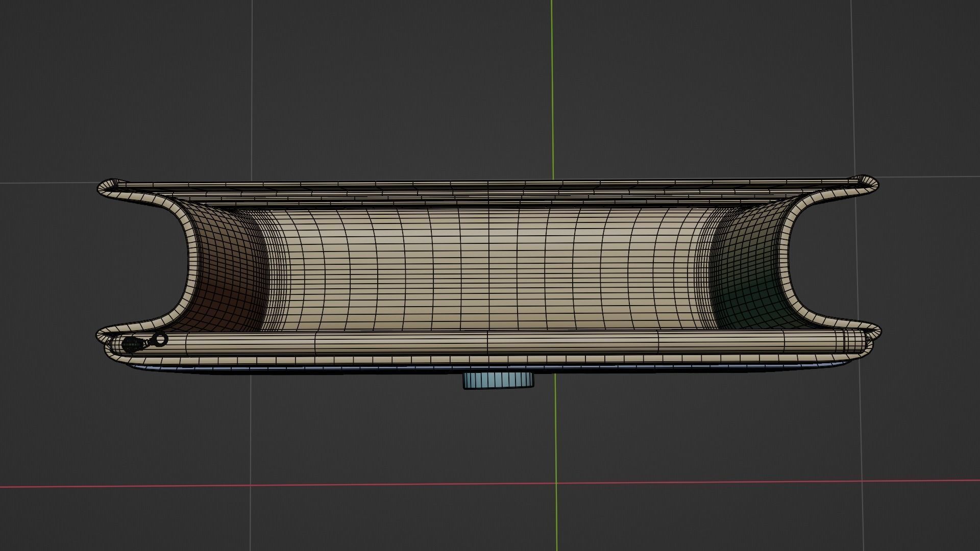Click the brown shaded left inner curve
This screenshot has height=551, width=980.
[227, 275]
